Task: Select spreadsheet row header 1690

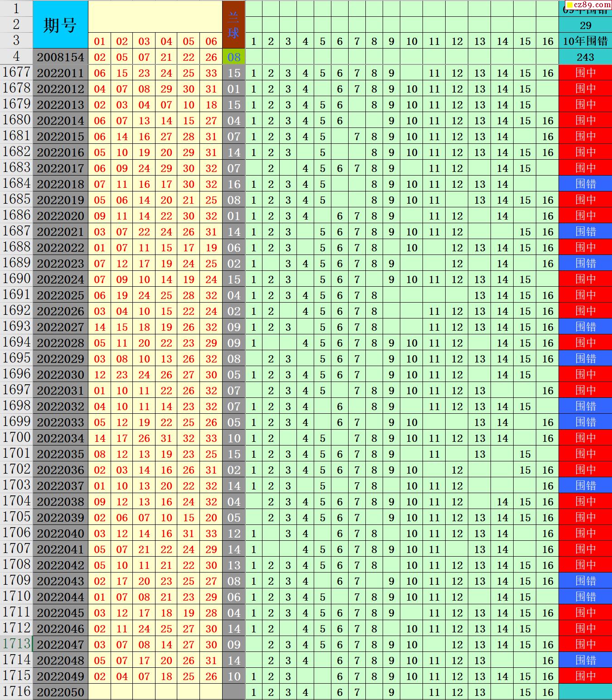Action: (16, 279)
